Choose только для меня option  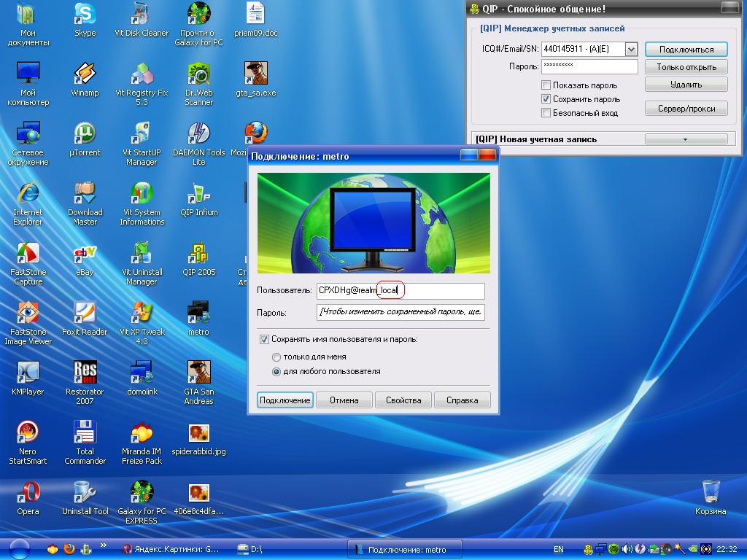tap(276, 357)
